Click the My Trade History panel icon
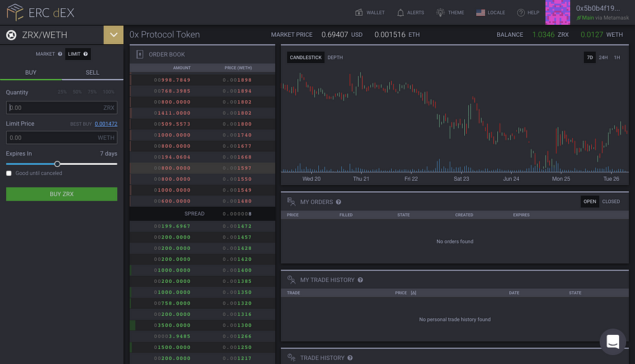This screenshot has width=635, height=364. click(x=291, y=280)
